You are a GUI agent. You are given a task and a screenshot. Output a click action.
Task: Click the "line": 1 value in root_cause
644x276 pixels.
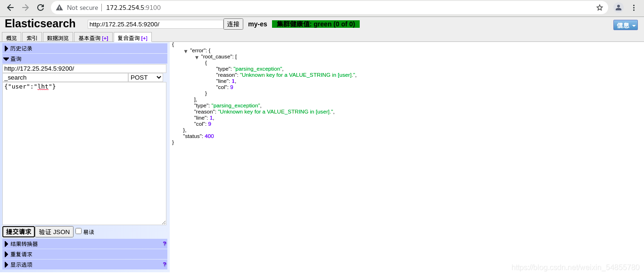(233, 81)
